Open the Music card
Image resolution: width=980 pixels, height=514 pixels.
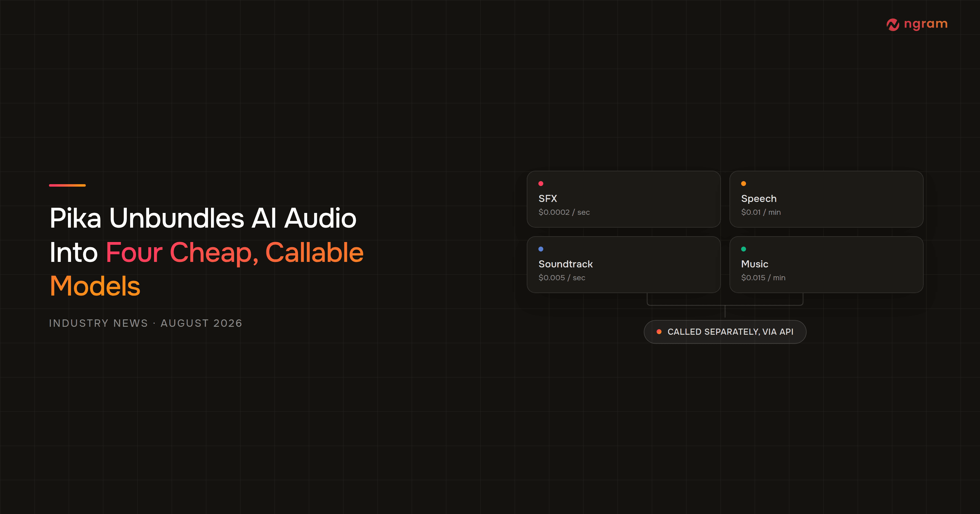point(826,265)
